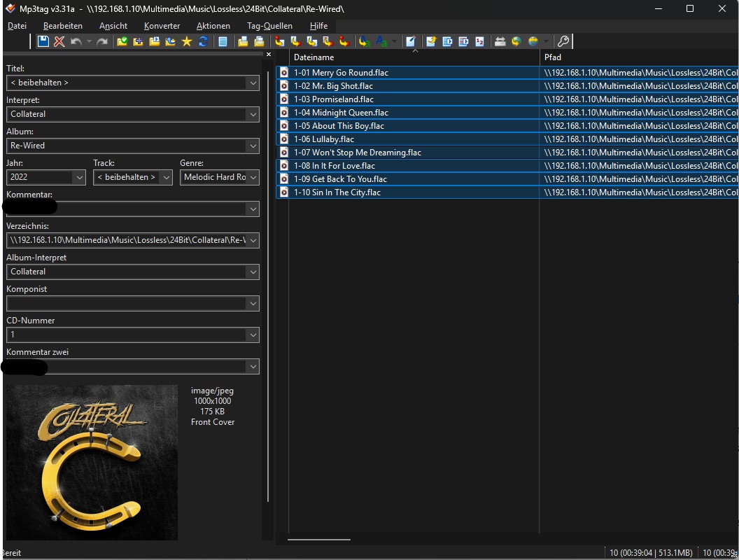Click the globe tag sources icon
Image resolution: width=739 pixels, height=560 pixels.
pos(516,41)
